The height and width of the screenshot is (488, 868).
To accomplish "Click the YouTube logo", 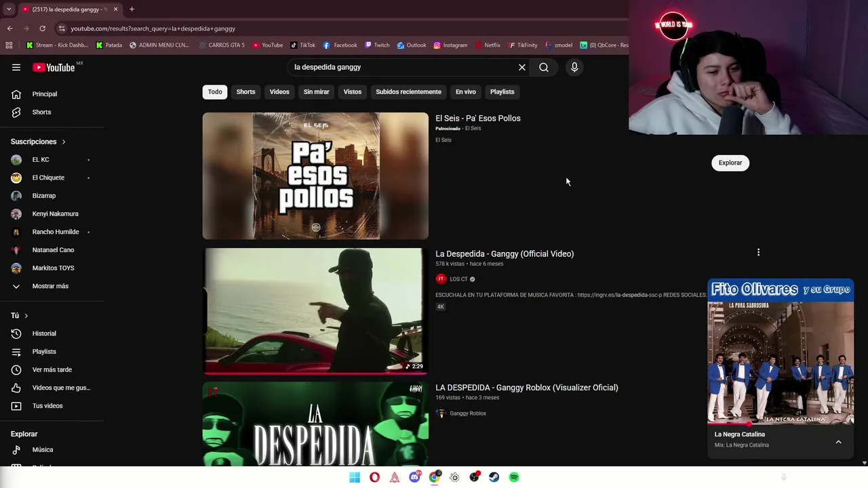I will (x=53, y=67).
